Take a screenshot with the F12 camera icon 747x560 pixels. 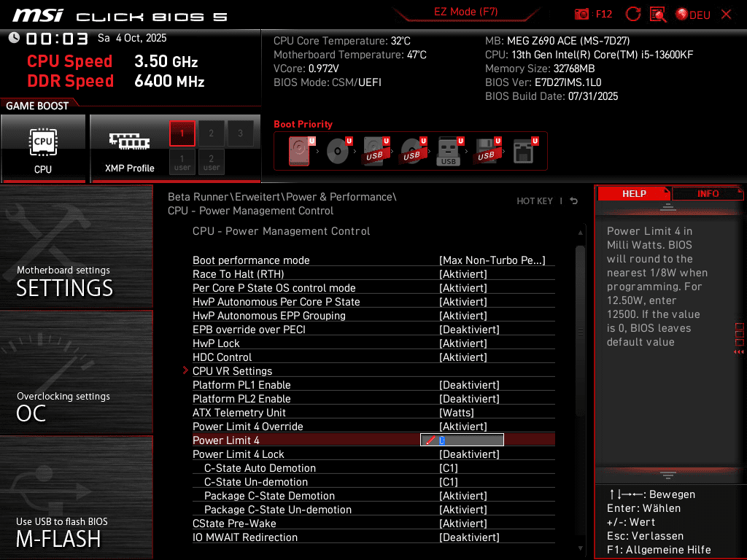[x=581, y=15]
